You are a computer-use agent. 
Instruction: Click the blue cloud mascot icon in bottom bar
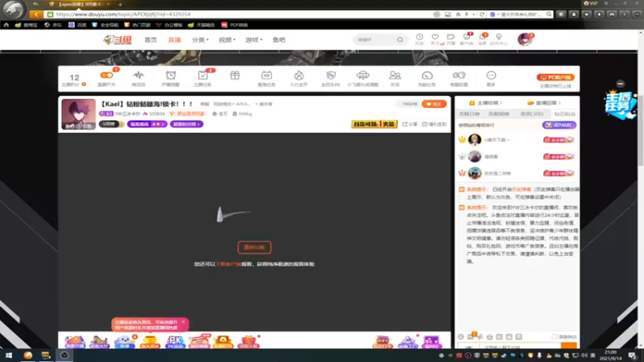pyautogui.click(x=125, y=341)
